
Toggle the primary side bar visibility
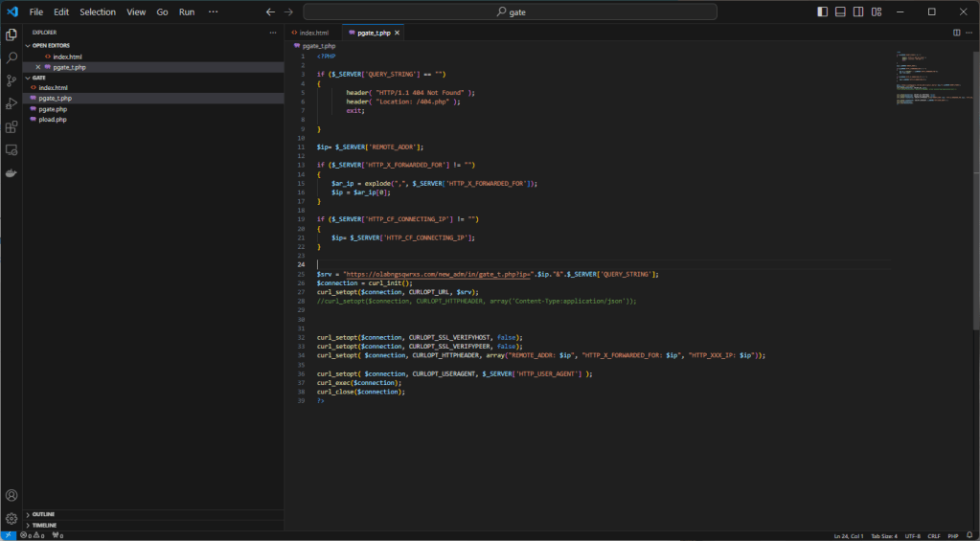pos(823,11)
